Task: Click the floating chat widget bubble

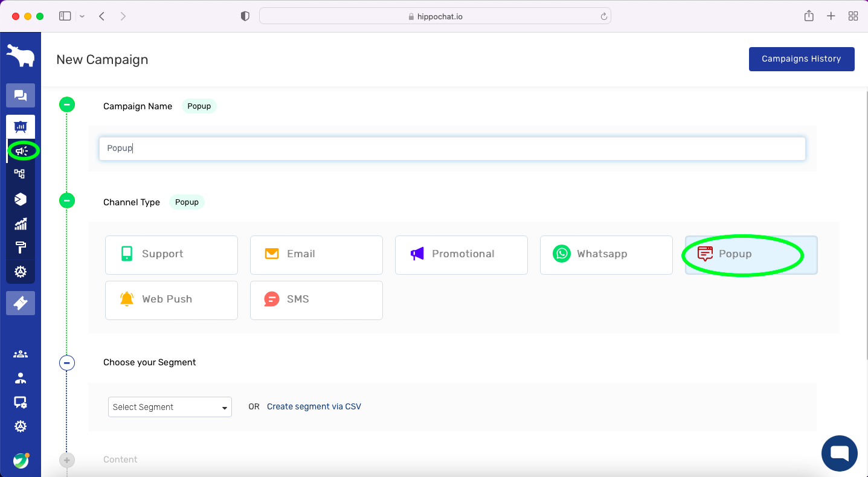Action: pos(839,453)
